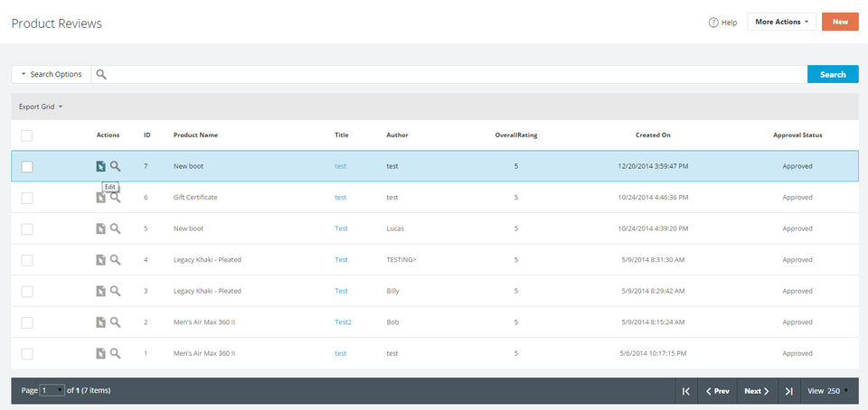Image resolution: width=868 pixels, height=410 pixels.
Task: Toggle the select-all checkbox in header
Action: click(x=26, y=135)
